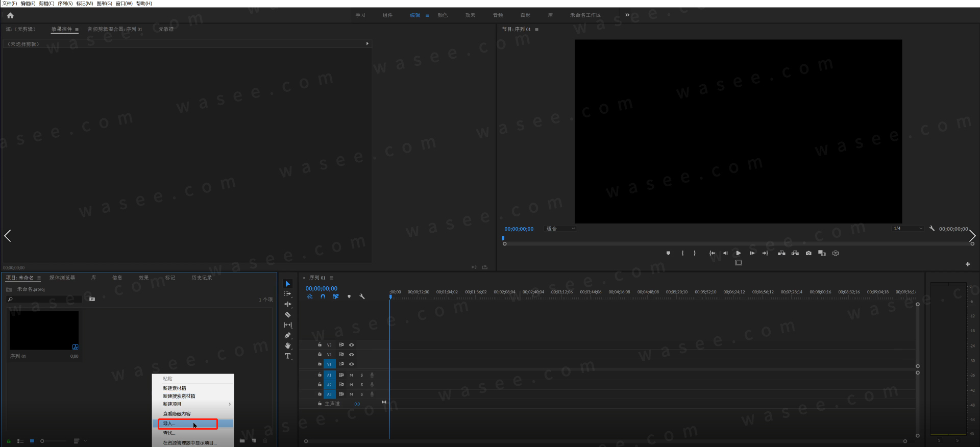
Task: Expand workspace overflow chevrons
Action: pyautogui.click(x=627, y=15)
